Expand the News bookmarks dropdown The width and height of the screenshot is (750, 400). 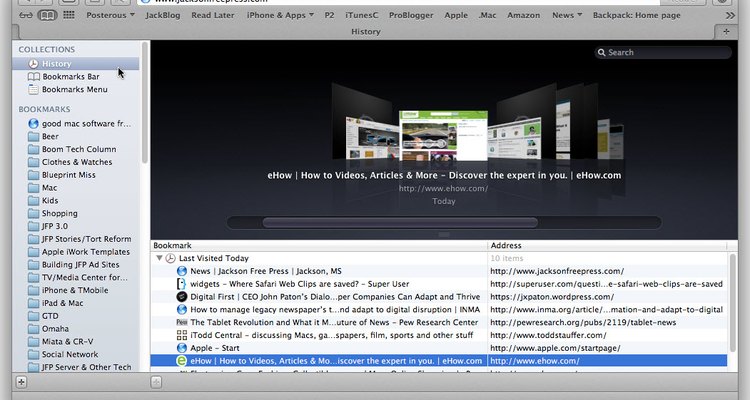tap(567, 15)
